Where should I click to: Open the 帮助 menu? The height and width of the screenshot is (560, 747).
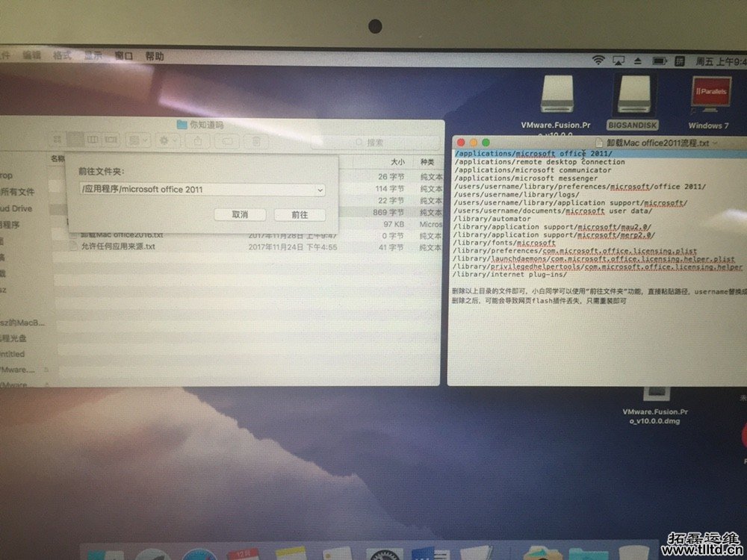pos(155,56)
